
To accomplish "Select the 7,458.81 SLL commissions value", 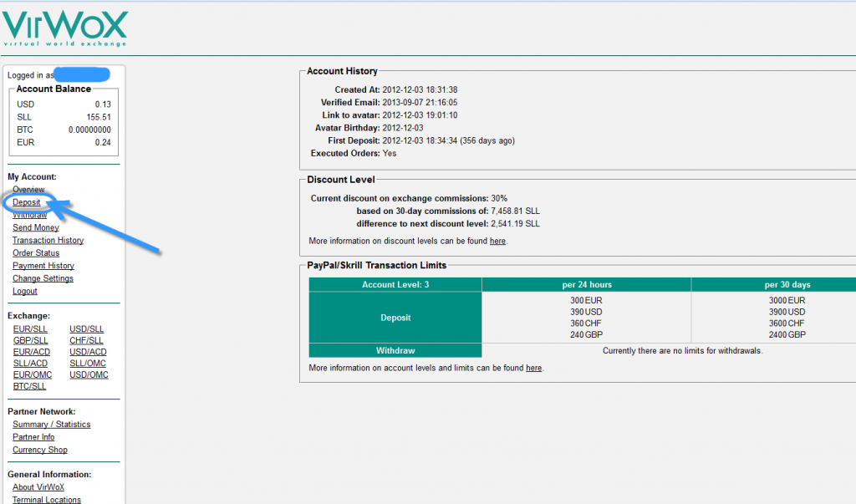I will 515,211.
